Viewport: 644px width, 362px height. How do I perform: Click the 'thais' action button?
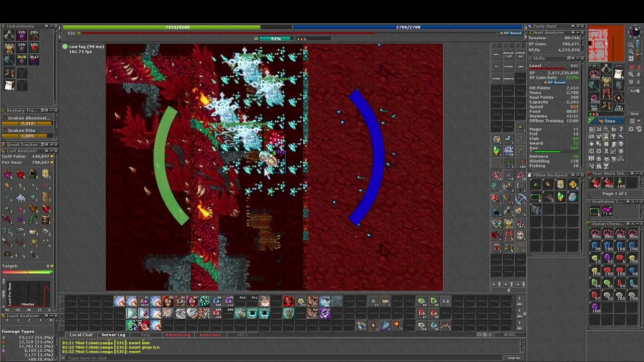[x=496, y=78]
